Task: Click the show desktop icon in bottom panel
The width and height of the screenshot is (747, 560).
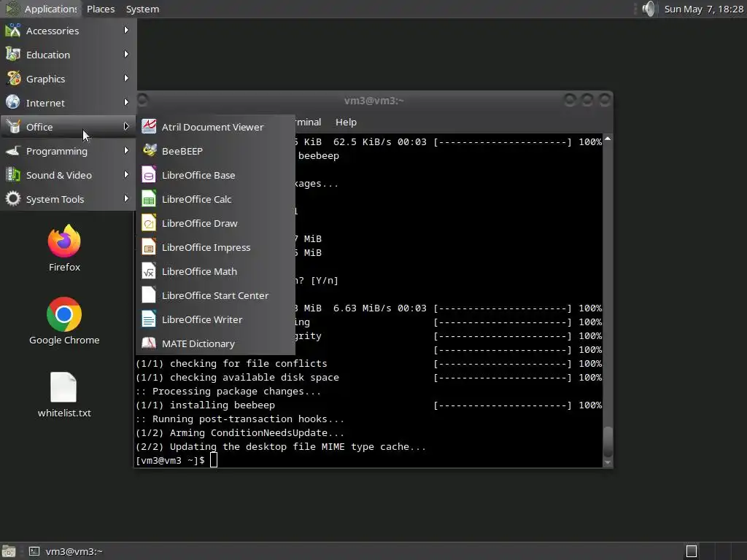Action: (x=9, y=551)
